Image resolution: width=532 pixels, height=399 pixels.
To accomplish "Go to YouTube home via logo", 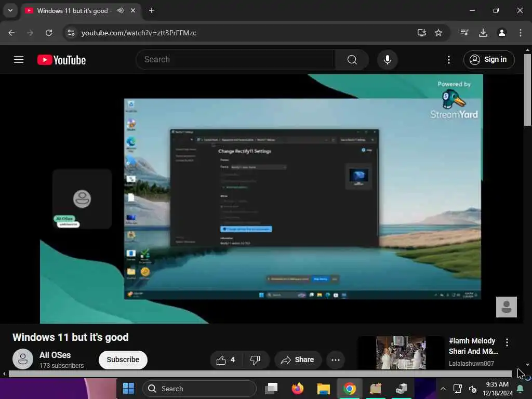I will [x=61, y=60].
